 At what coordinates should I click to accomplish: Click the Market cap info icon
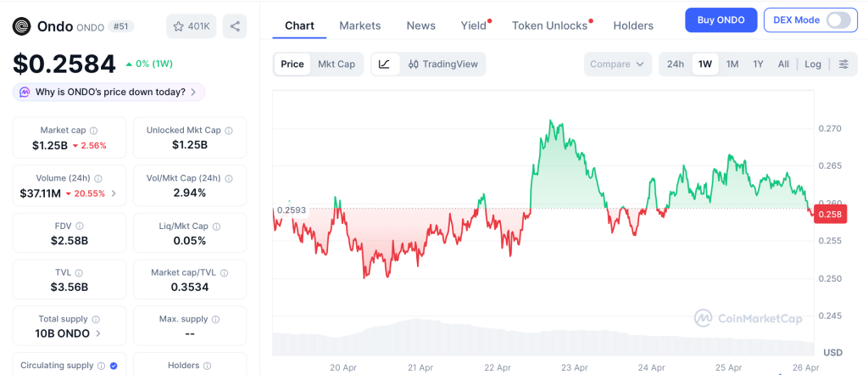(x=93, y=131)
